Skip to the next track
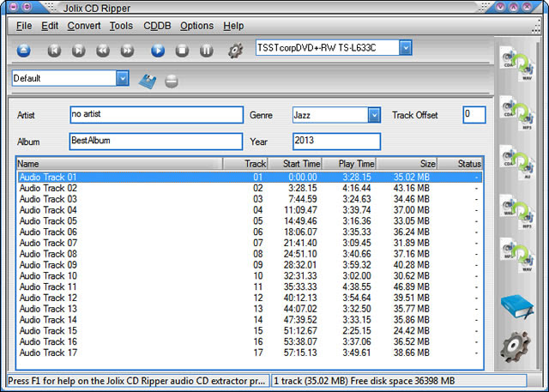This screenshot has width=549, height=392. point(78,51)
